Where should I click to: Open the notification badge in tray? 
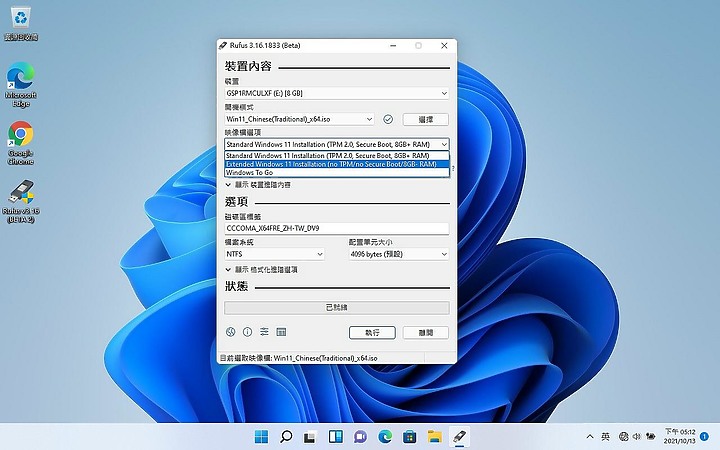pyautogui.click(x=704, y=436)
